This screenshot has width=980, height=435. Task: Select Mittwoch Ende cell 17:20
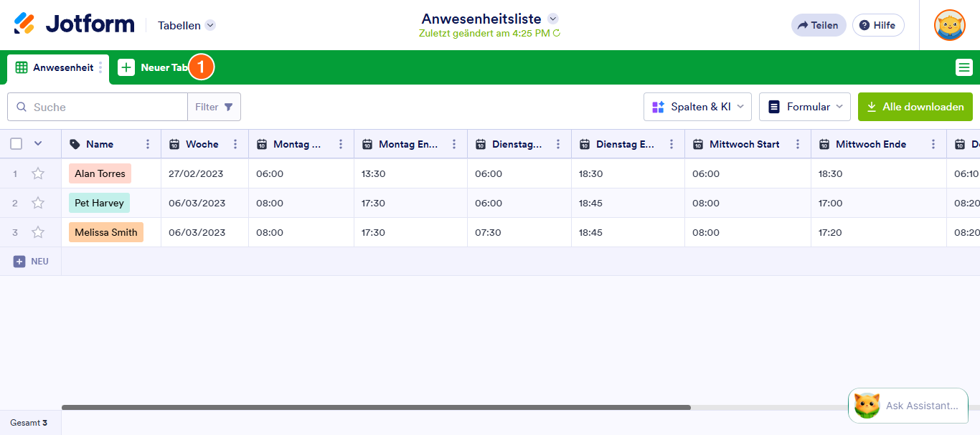[879, 232]
